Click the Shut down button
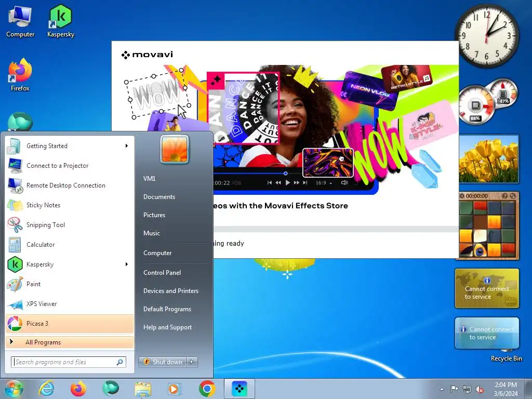Image resolution: width=532 pixels, height=399 pixels. coord(163,362)
